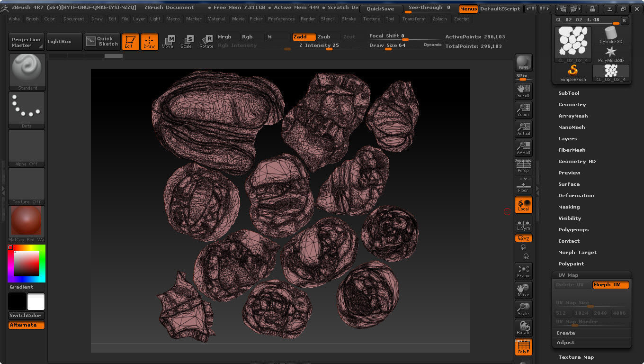Select the SimpleBrush tool icon

[573, 73]
